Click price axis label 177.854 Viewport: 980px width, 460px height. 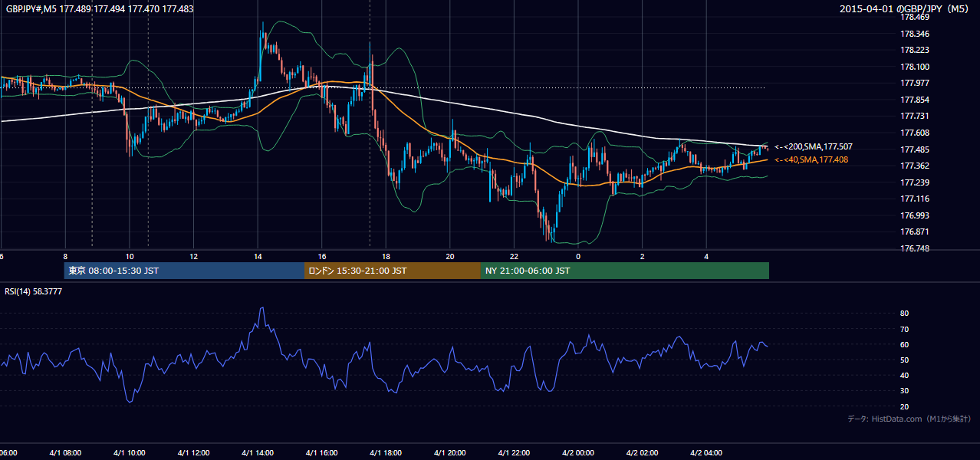click(914, 100)
